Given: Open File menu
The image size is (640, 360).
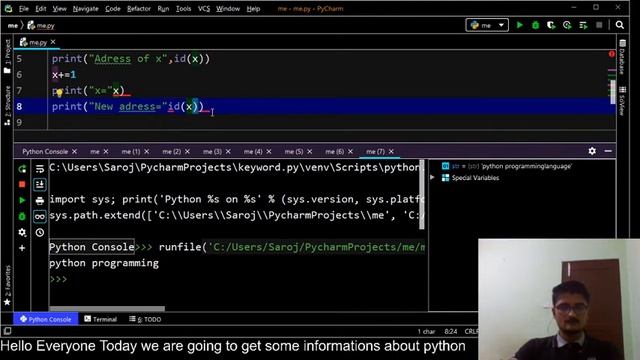Looking at the screenshot, I should (x=24, y=9).
